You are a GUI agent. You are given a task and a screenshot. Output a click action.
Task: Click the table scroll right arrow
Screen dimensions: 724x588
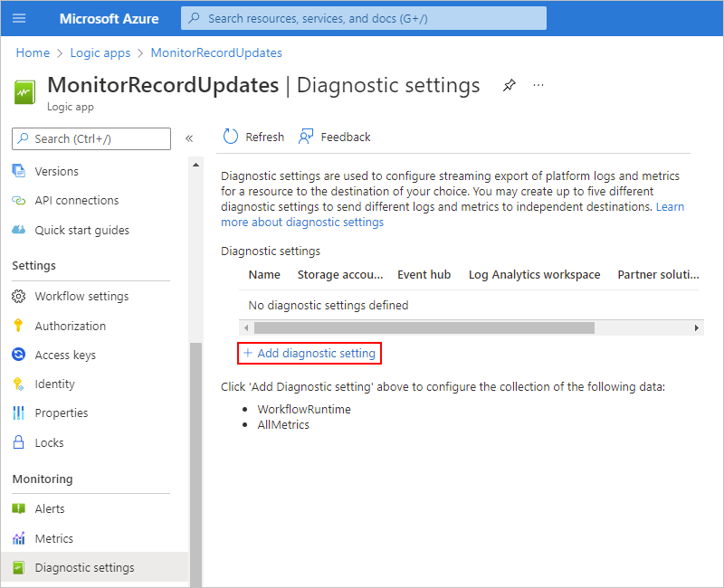696,327
